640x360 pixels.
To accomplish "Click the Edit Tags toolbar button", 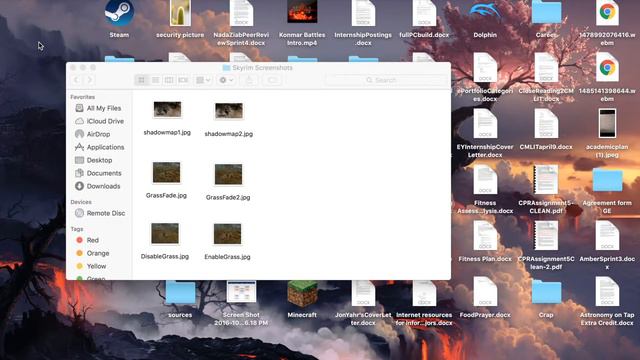I will (x=273, y=80).
